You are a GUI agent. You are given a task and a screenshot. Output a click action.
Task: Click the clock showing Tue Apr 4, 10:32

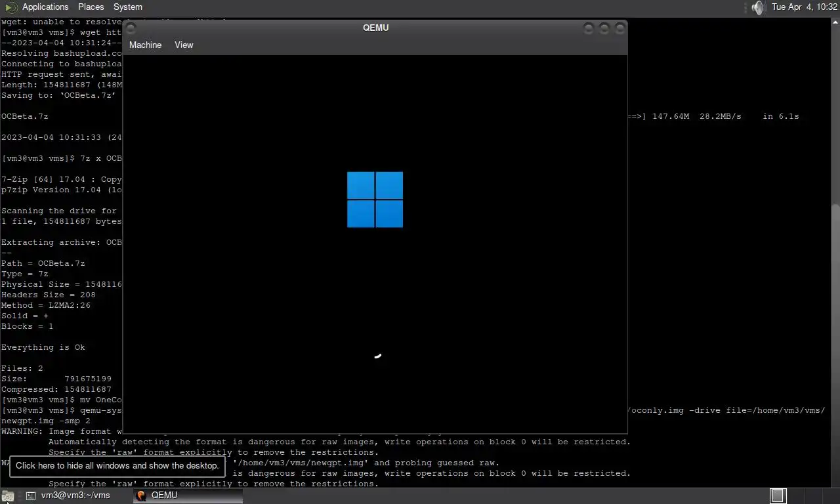(805, 7)
